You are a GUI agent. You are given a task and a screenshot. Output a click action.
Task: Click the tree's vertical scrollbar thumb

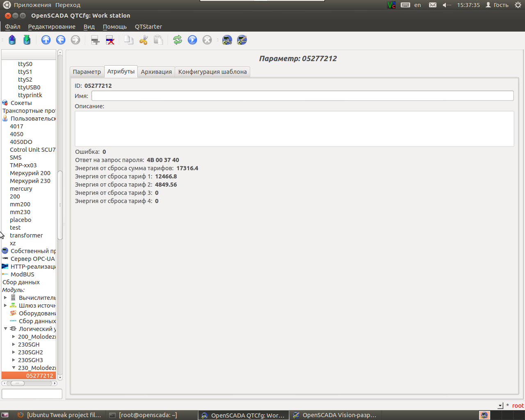point(60,205)
